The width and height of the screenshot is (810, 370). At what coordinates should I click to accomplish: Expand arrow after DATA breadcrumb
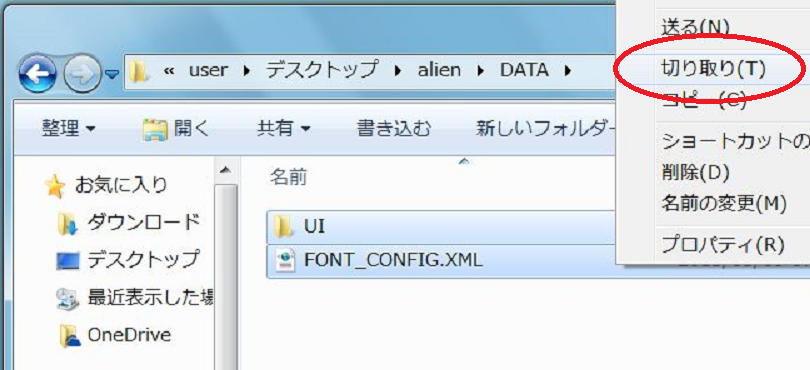coord(568,71)
